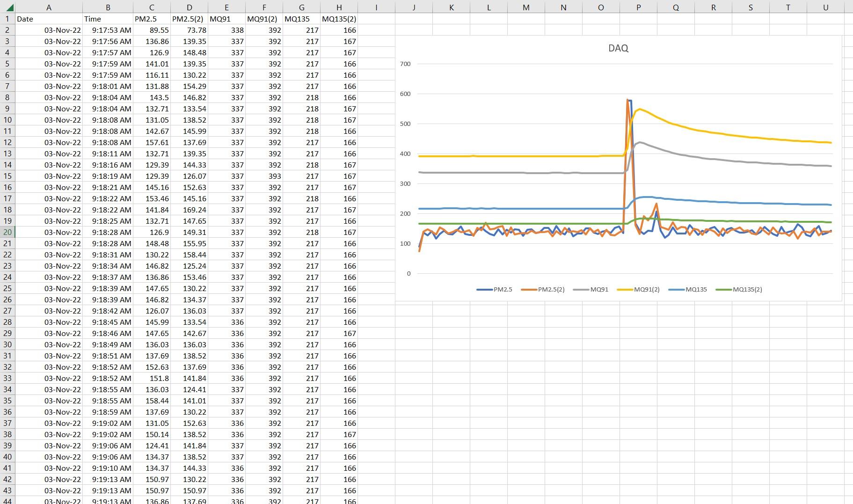Click the cell containing 125.24
Viewport: 853px width, 504px height.
189,266
